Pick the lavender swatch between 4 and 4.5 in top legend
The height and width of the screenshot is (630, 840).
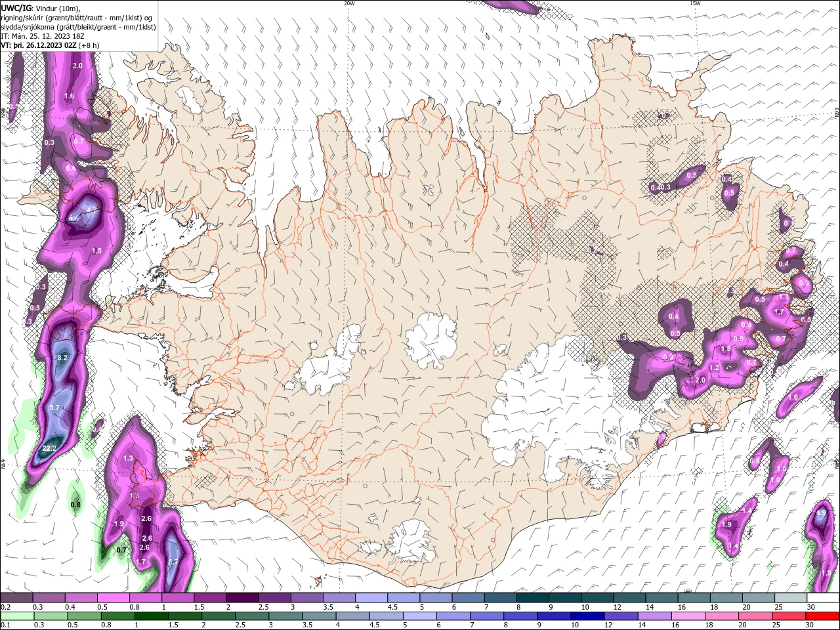pyautogui.click(x=371, y=598)
